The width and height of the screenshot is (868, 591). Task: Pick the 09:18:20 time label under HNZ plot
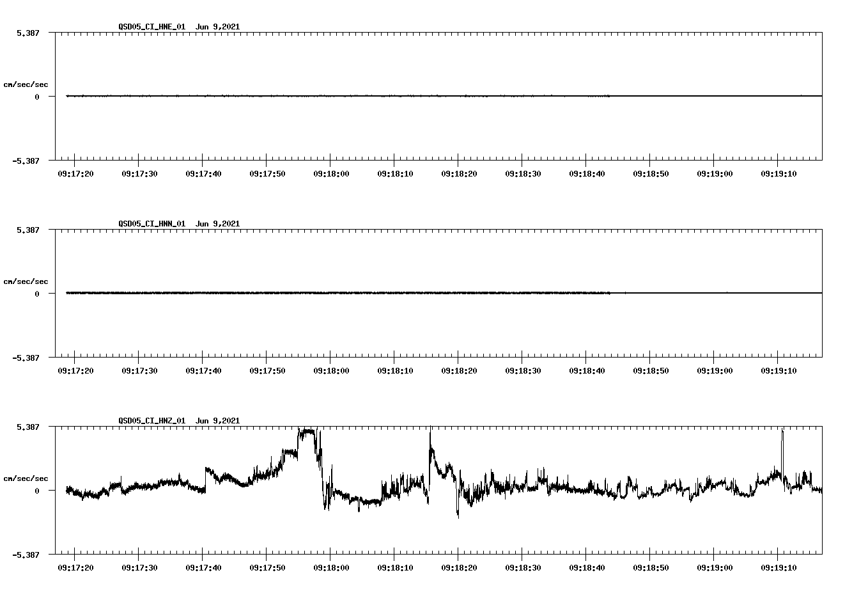[459, 567]
